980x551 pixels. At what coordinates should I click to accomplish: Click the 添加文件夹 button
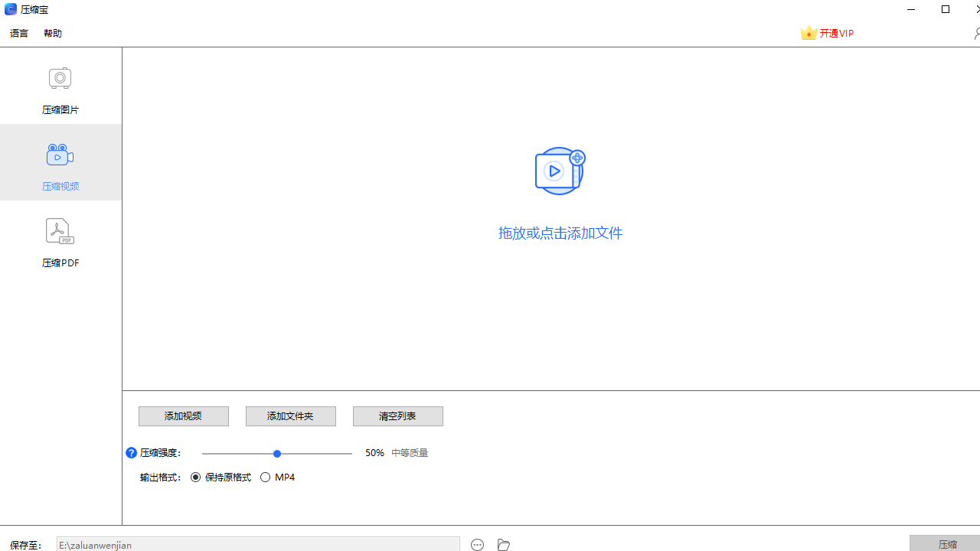(290, 416)
